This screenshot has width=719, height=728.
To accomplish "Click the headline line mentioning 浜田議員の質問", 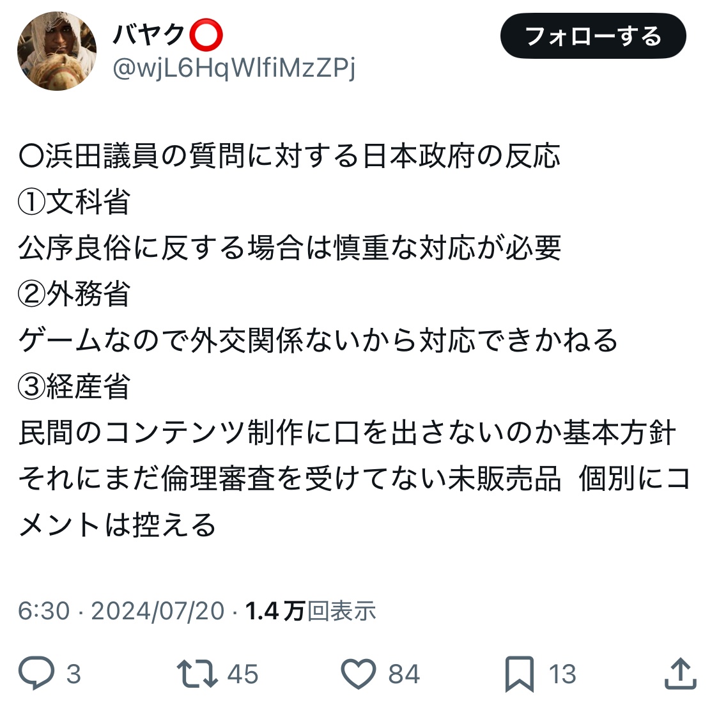I will tap(290, 155).
